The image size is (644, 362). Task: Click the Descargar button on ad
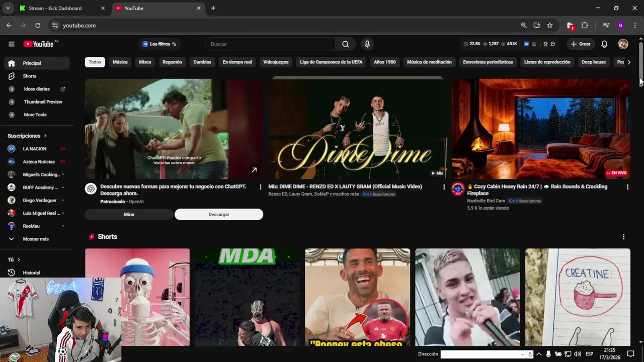pos(219,214)
